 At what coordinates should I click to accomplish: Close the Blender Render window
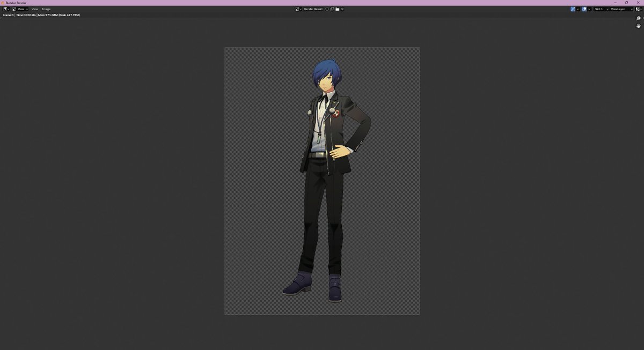[x=638, y=3]
